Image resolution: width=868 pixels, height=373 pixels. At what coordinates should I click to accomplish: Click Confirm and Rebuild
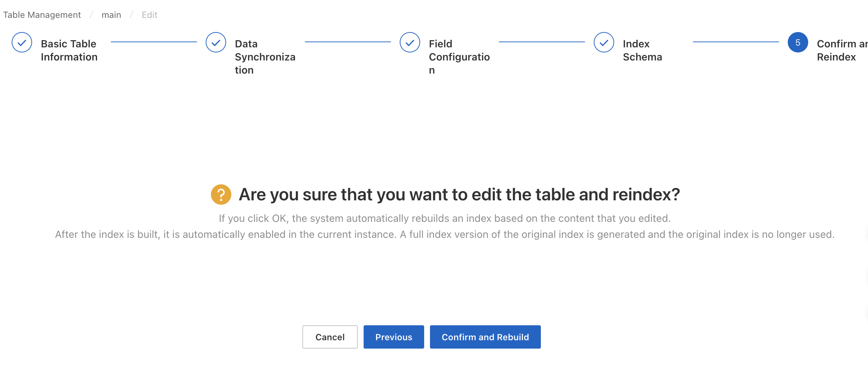(485, 337)
